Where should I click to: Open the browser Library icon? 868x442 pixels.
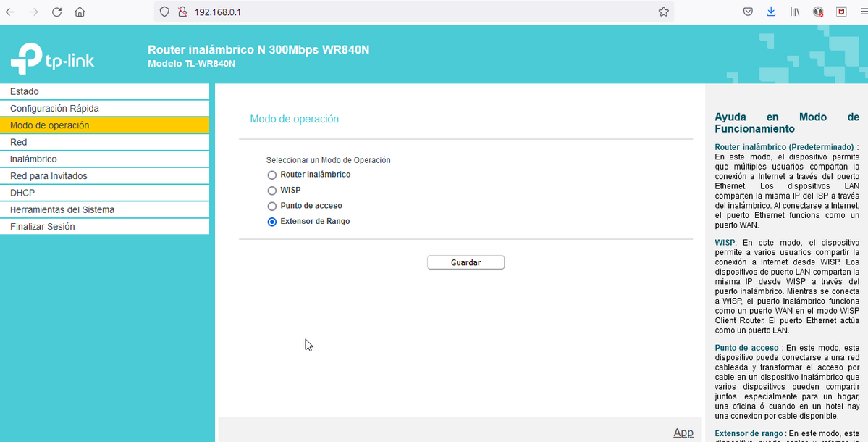[794, 11]
